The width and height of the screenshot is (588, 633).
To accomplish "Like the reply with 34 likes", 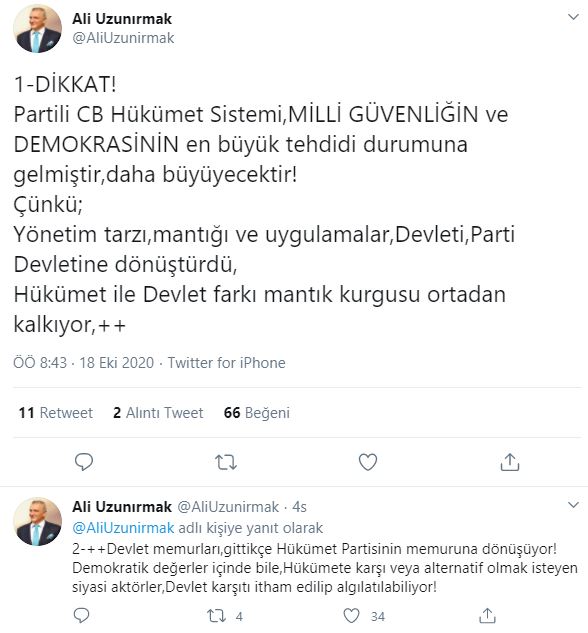I will (x=351, y=616).
